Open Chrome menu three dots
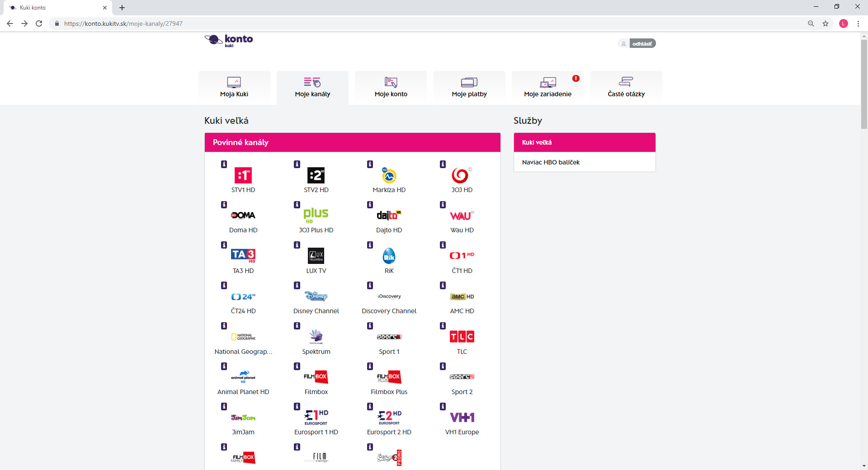The height and width of the screenshot is (470, 868). point(858,23)
